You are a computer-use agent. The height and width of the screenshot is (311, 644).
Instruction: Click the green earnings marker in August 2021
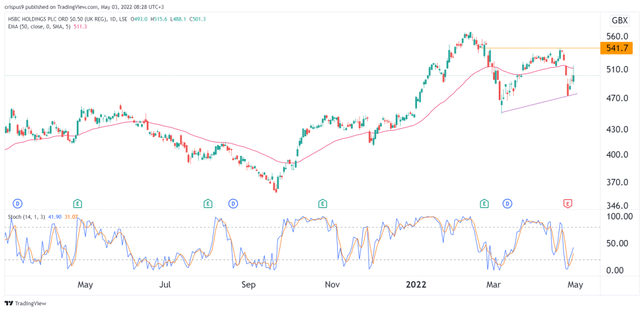208,203
